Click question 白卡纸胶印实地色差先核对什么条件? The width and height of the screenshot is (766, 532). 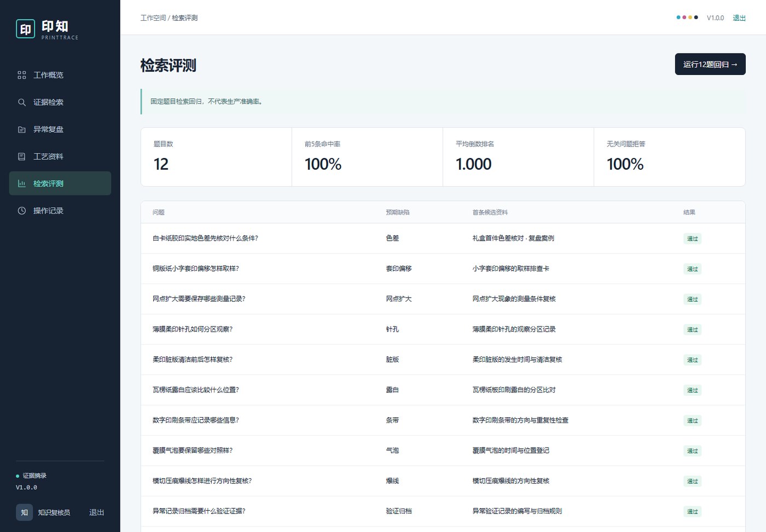pos(205,238)
